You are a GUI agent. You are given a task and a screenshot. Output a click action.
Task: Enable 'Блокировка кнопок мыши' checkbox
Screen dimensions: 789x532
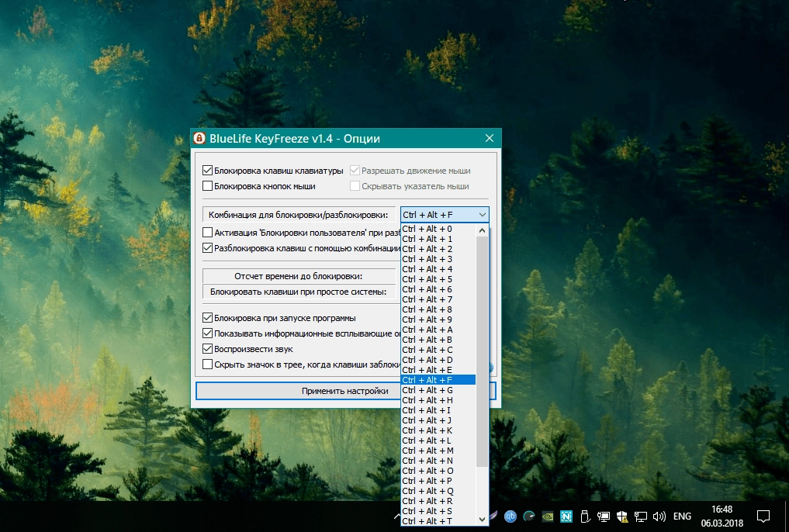point(207,186)
